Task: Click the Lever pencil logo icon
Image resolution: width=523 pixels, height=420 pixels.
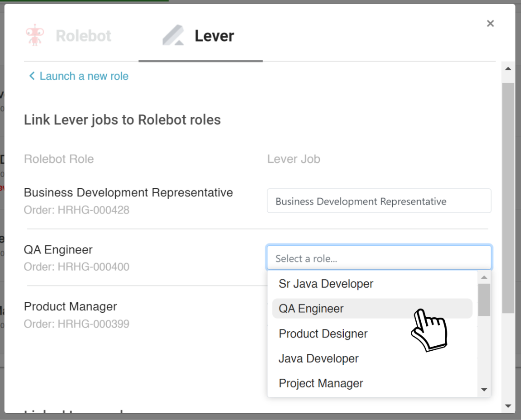Action: [172, 35]
